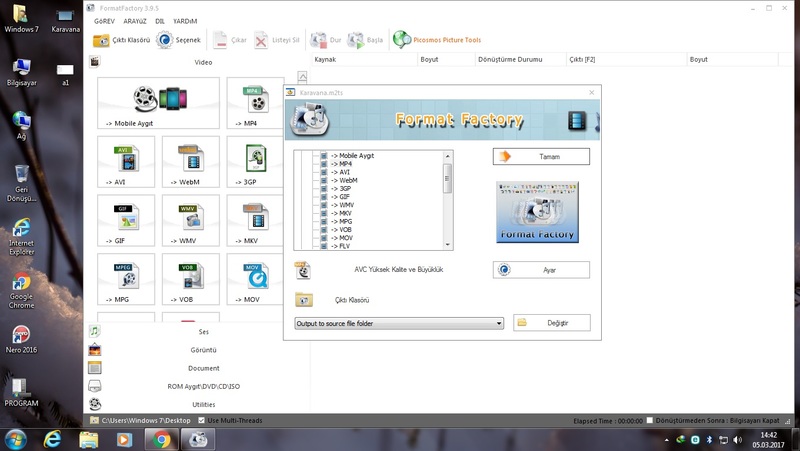Select the MP4 format tile
The image size is (800, 451).
(x=255, y=103)
